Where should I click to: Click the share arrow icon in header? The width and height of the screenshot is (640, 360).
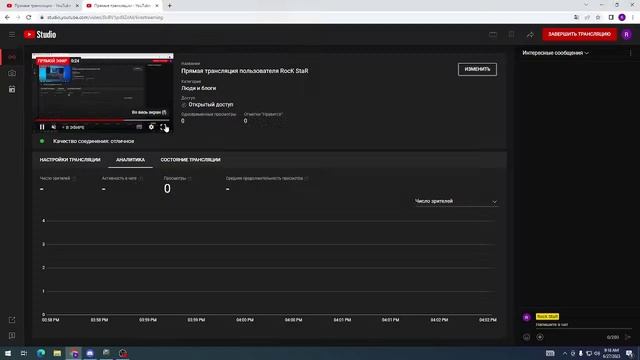click(x=530, y=35)
